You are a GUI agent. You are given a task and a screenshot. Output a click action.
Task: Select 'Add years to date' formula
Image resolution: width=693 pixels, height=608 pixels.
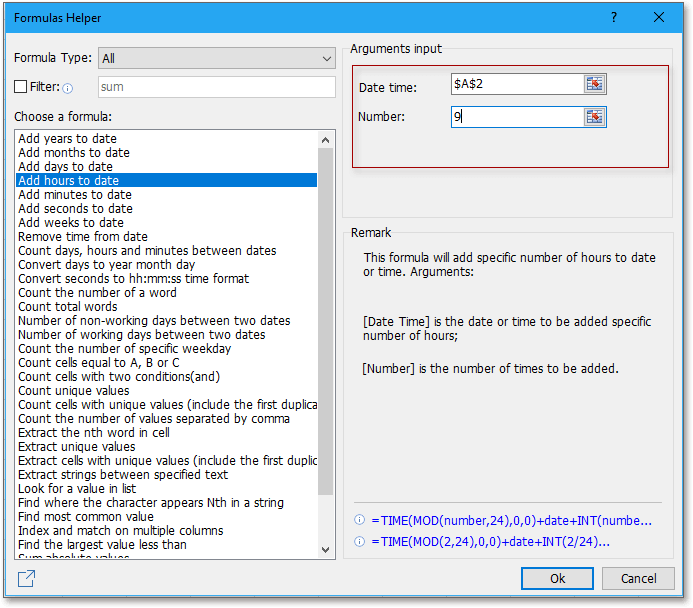point(67,139)
